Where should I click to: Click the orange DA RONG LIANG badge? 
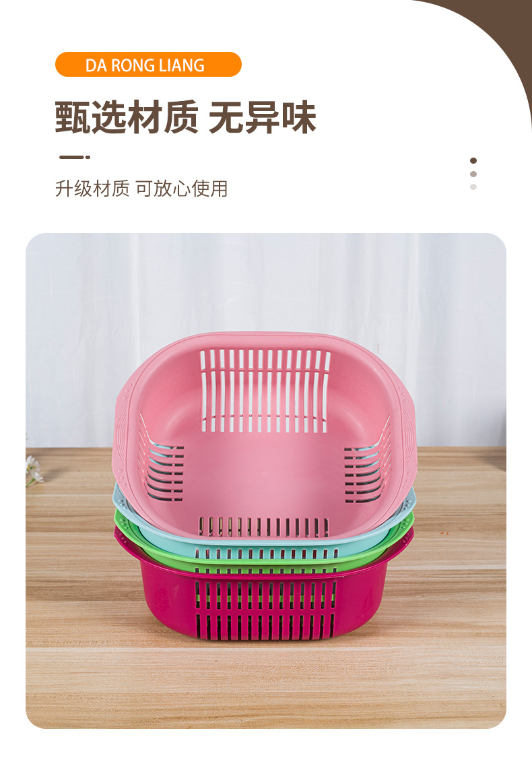tap(148, 65)
